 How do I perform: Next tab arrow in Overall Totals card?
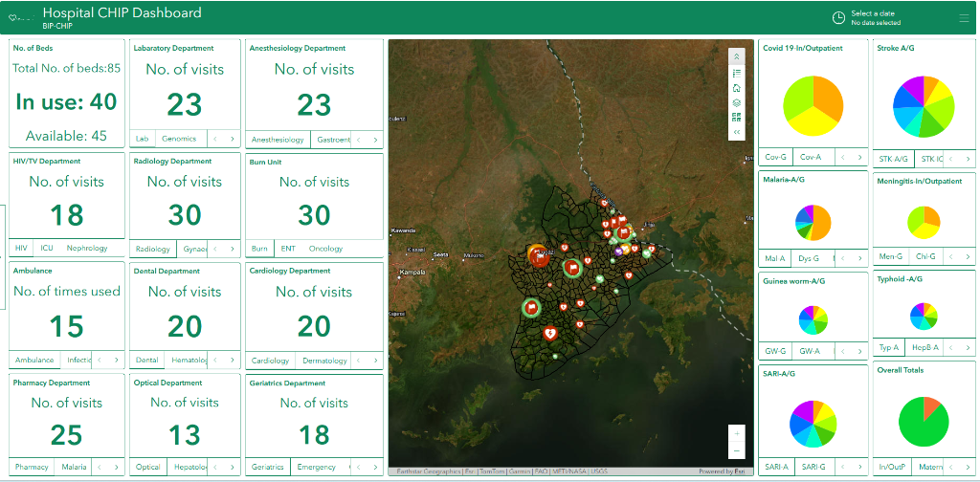point(968,467)
